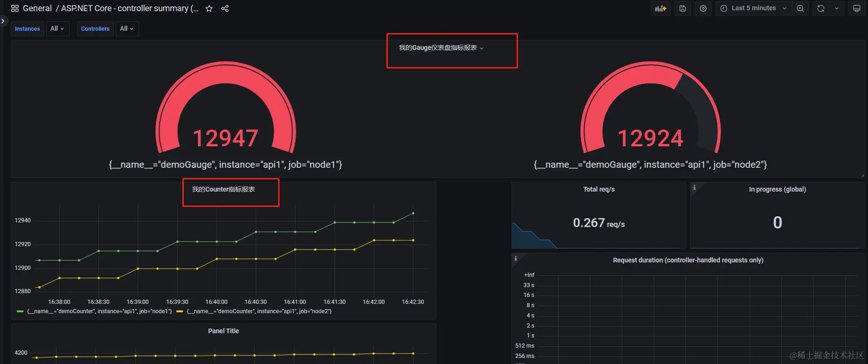Image resolution: width=868 pixels, height=364 pixels.
Task: Click the 我的Counter指标报表 panel title
Action: 224,189
